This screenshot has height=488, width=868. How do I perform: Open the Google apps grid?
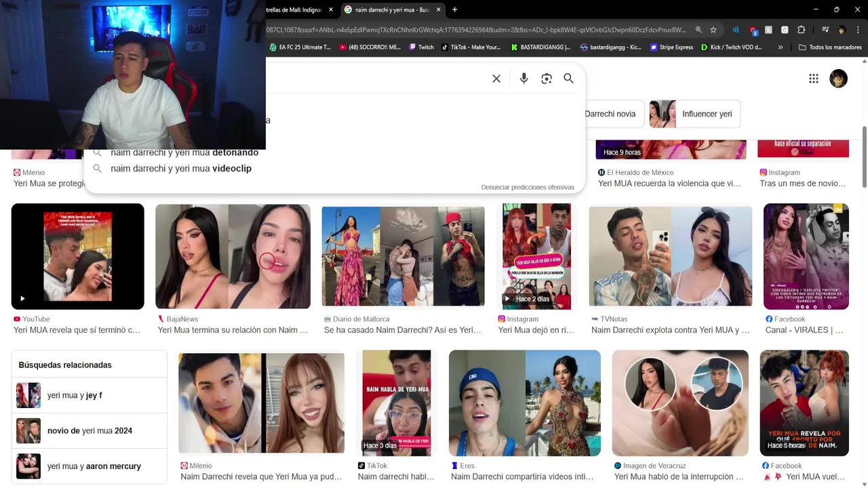(814, 79)
